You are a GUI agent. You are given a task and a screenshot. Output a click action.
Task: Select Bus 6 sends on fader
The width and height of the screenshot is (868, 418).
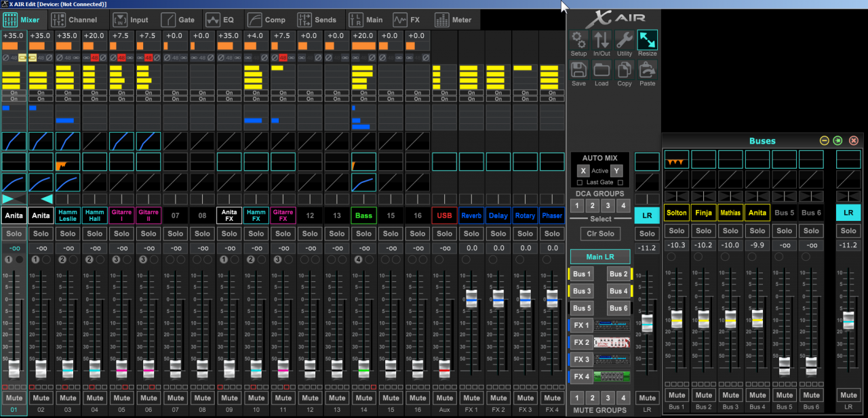[x=618, y=308]
